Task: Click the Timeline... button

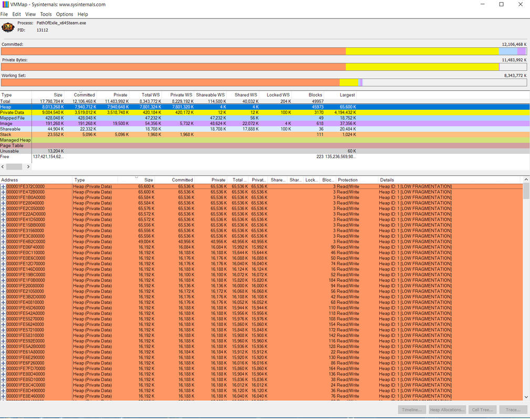Action: pyautogui.click(x=412, y=410)
